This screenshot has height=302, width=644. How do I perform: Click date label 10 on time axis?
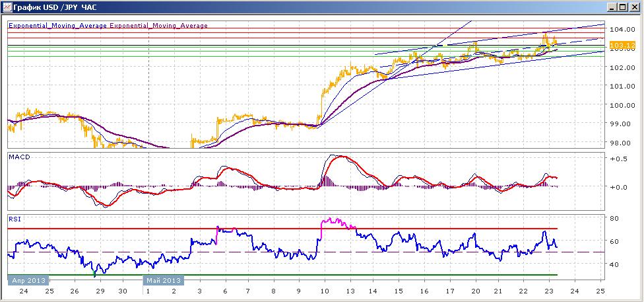pos(325,291)
